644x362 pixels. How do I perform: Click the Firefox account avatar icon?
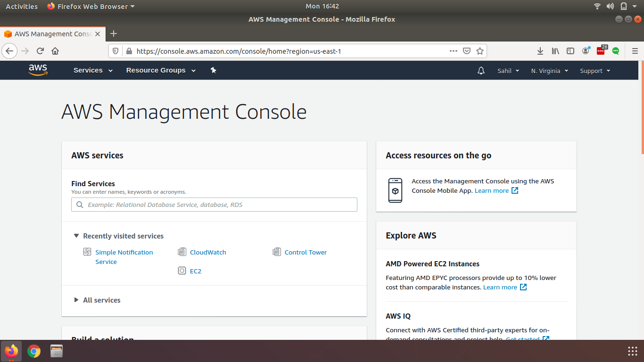586,51
